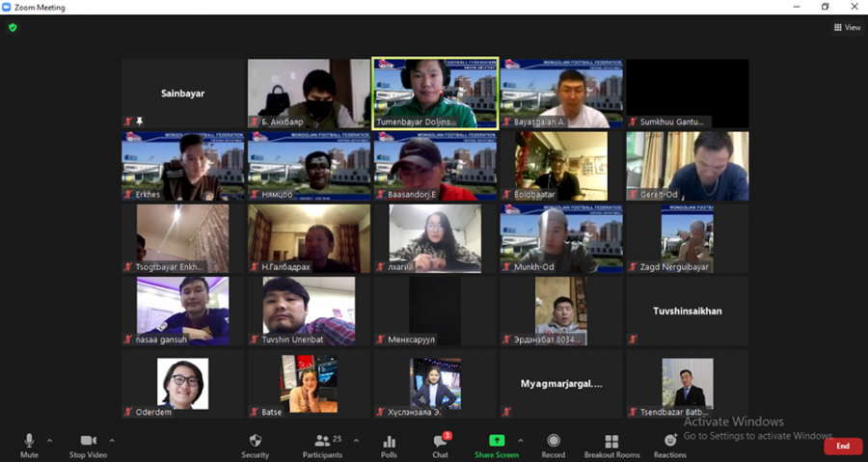The width and height of the screenshot is (868, 462).
Task: Select the Myagmarjargal name tile
Action: [x=561, y=384]
